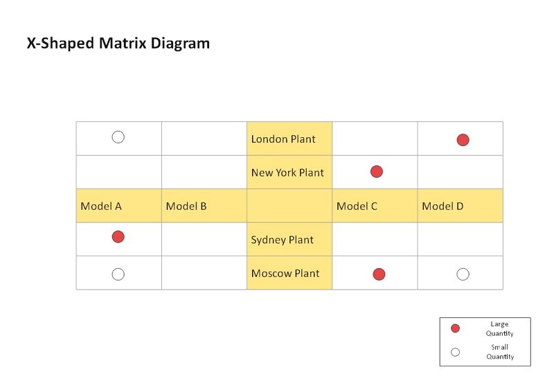Click the red Large Quantity legend marker
Image resolution: width=554 pixels, height=392 pixels.
pyautogui.click(x=456, y=328)
